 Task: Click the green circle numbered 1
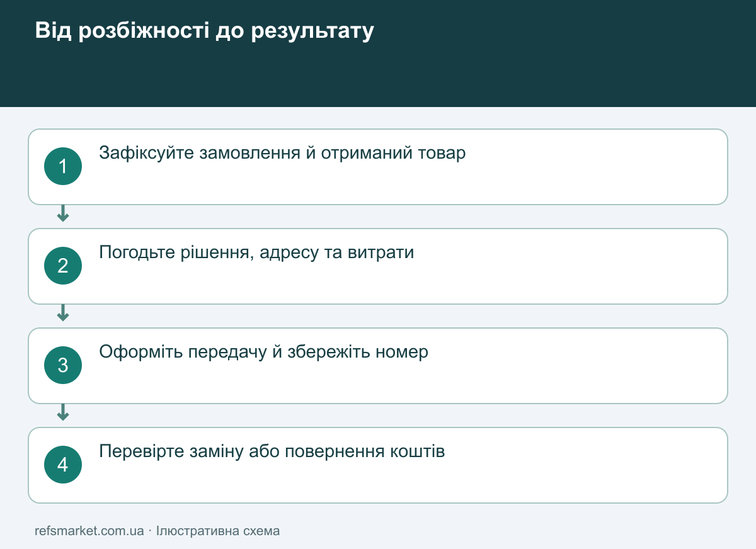tap(63, 166)
